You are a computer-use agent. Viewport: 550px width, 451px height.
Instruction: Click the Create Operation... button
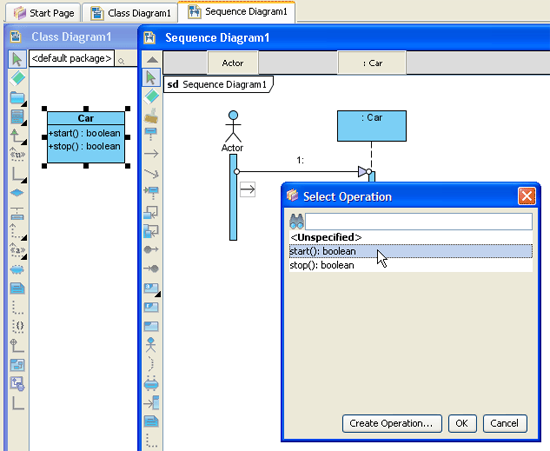click(x=392, y=423)
